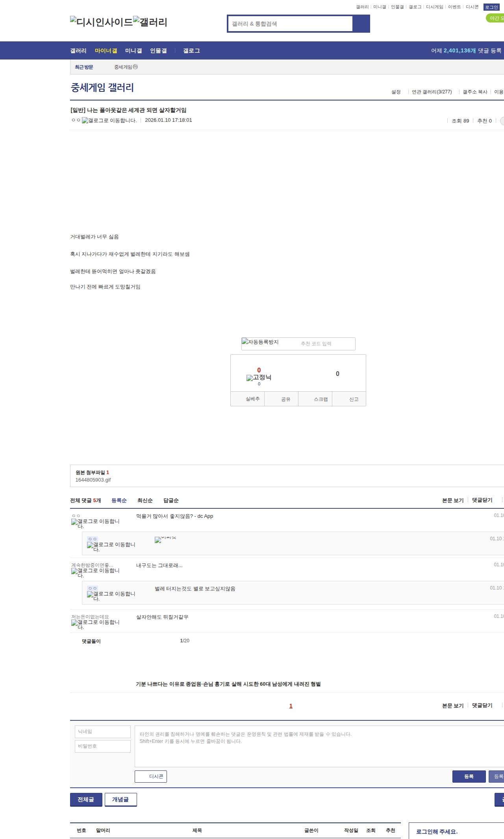Click the 스크랩 button
This screenshot has height=839, width=504.
(x=321, y=399)
